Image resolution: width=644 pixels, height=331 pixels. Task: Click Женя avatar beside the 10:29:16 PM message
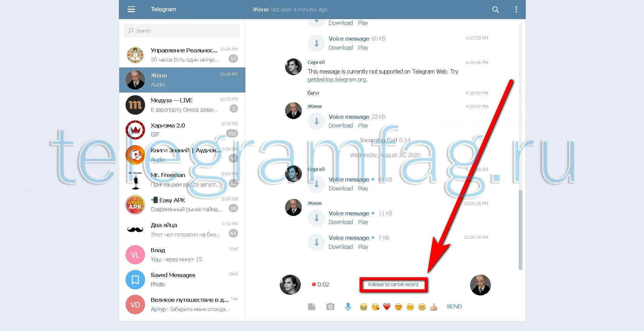(x=293, y=207)
